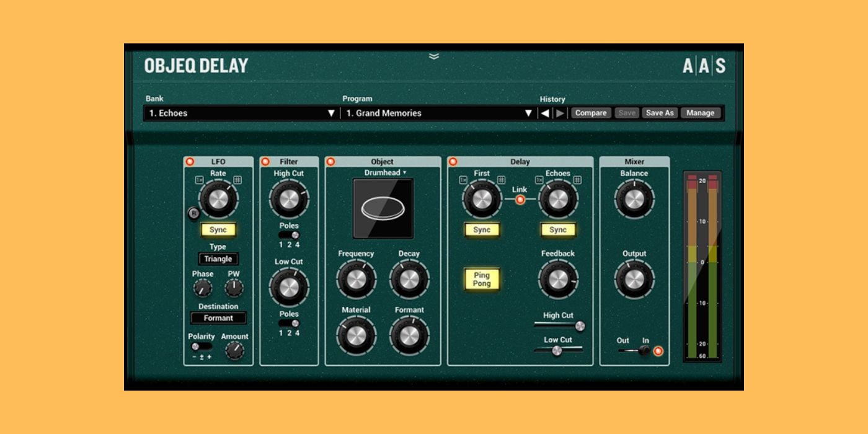Toggle the Delay module power button

(x=453, y=162)
